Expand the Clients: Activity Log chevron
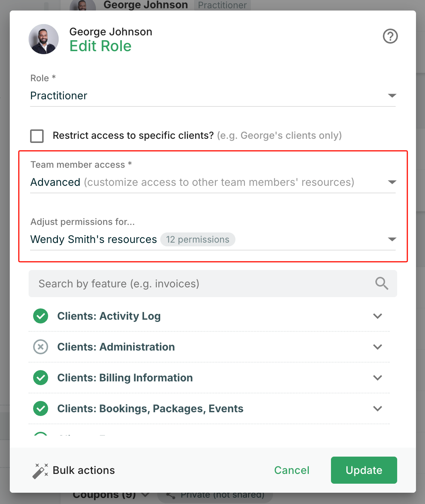This screenshot has width=425, height=504. 378,316
